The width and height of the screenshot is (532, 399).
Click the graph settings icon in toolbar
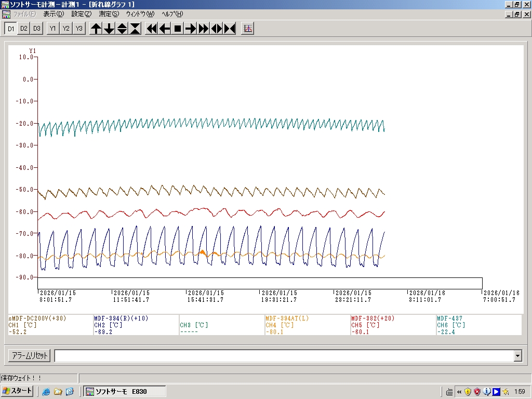[x=248, y=29]
